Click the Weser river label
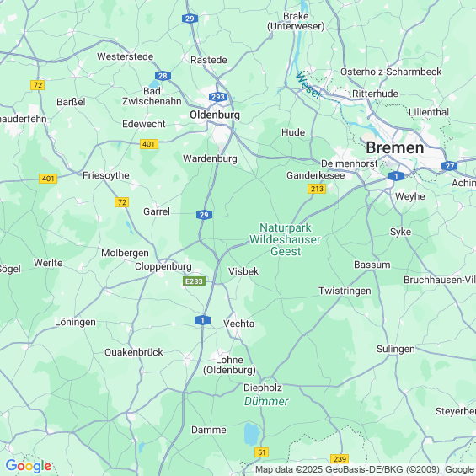476x476 pixels. tap(308, 86)
